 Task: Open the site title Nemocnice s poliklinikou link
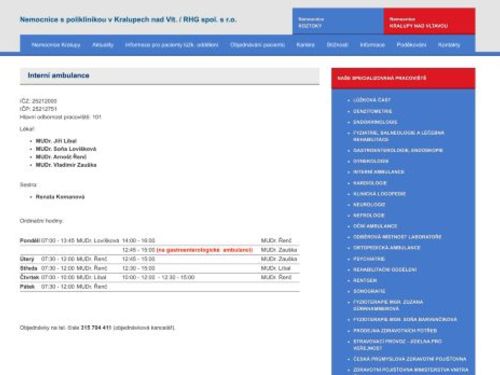128,20
